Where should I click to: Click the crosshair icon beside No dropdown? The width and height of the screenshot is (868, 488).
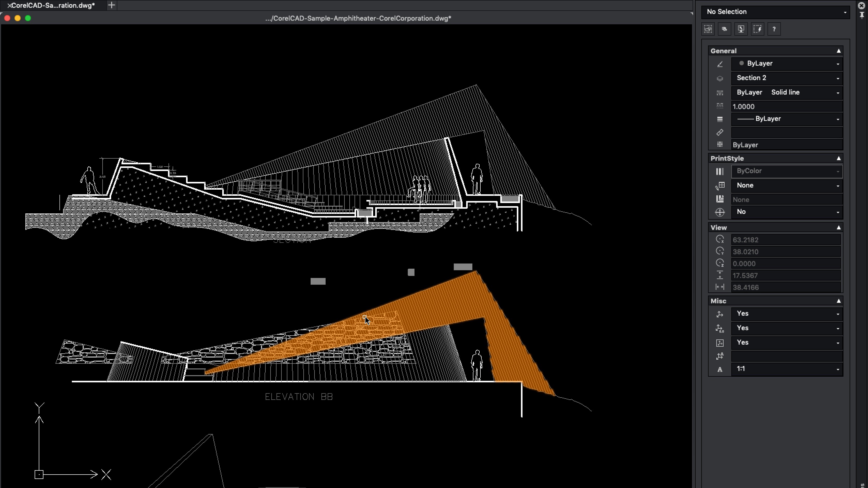coord(720,212)
